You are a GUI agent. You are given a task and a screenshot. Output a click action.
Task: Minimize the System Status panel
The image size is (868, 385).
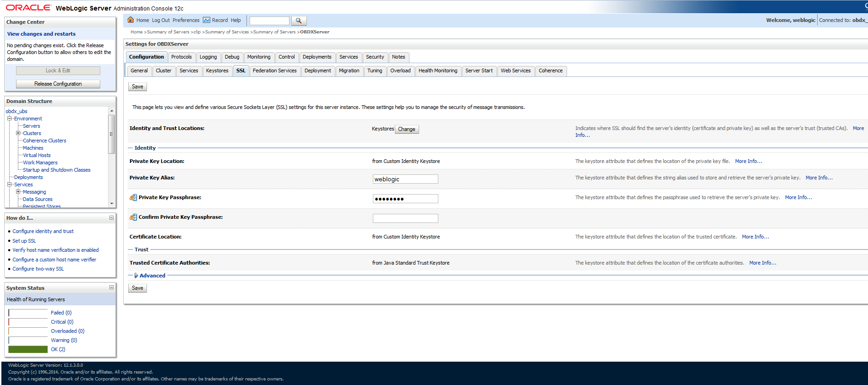[111, 287]
